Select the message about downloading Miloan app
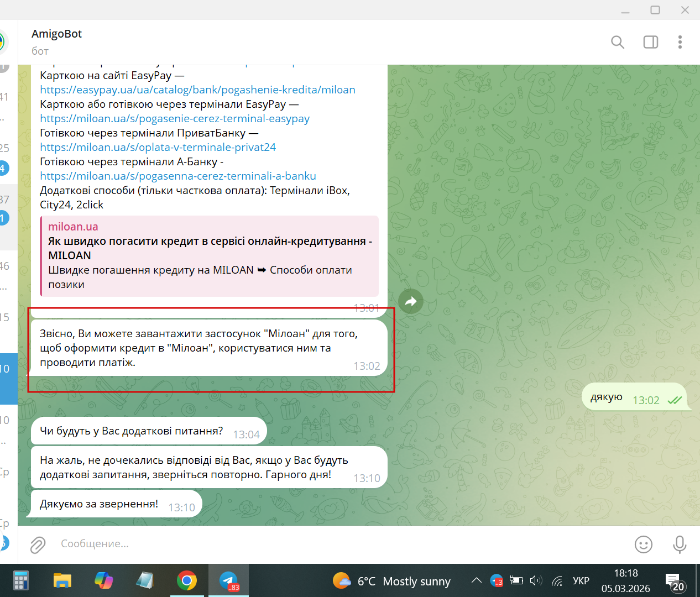700x597 pixels. coord(209,348)
